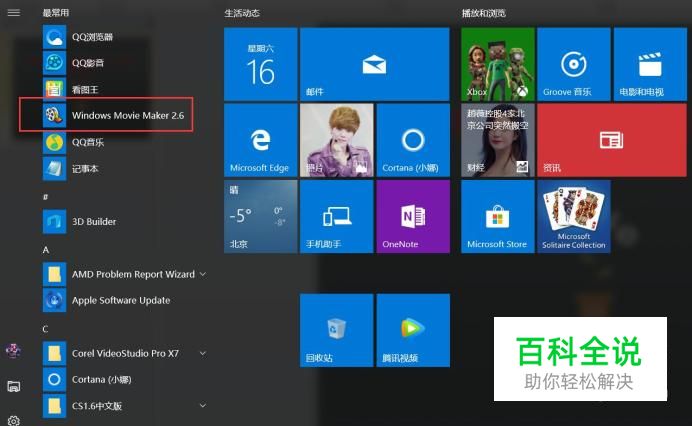Expand AMD Problem Report Wizard chevron
692x426 pixels.
pos(203,274)
